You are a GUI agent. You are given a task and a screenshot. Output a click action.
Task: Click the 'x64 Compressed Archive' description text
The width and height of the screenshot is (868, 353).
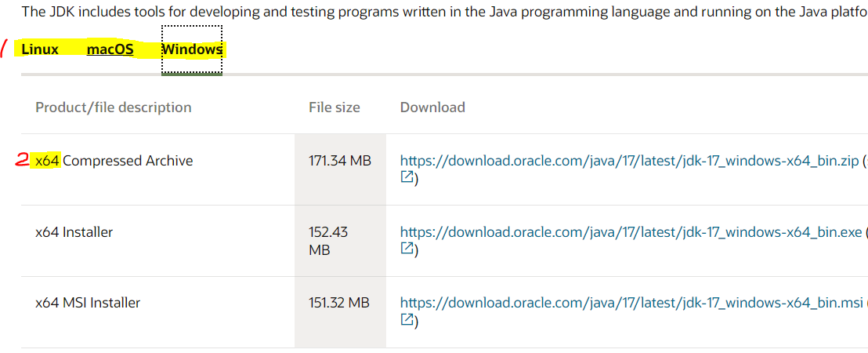(114, 161)
